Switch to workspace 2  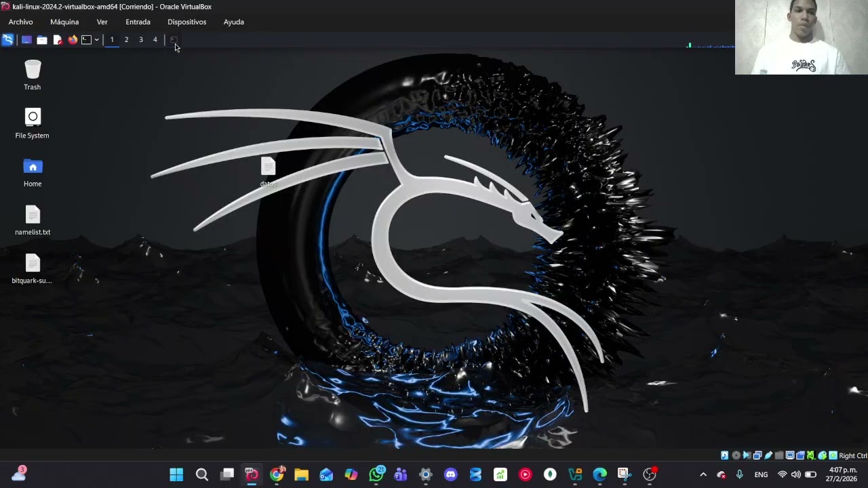coord(126,40)
